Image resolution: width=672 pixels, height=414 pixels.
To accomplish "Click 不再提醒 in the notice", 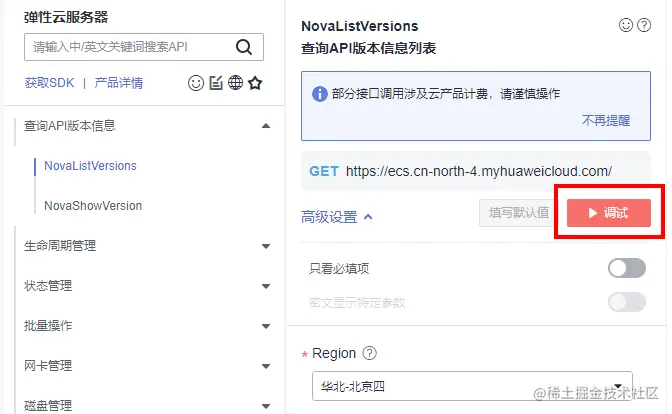I will coord(606,120).
